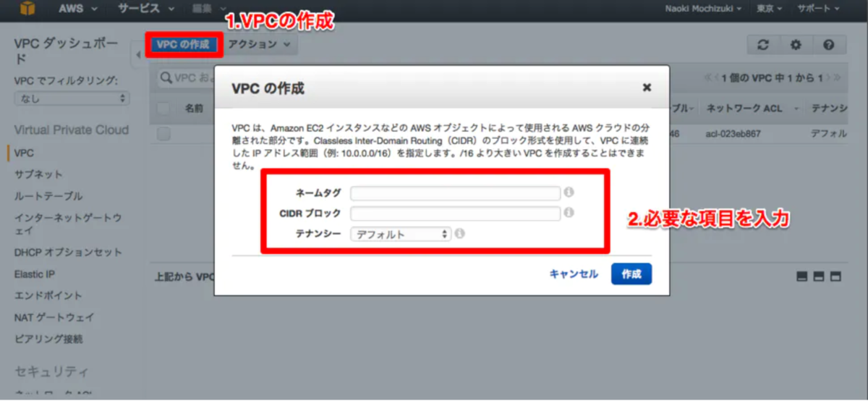Select the minimized bottom pane layout icon
Image resolution: width=868 pixels, height=401 pixels.
[802, 277]
